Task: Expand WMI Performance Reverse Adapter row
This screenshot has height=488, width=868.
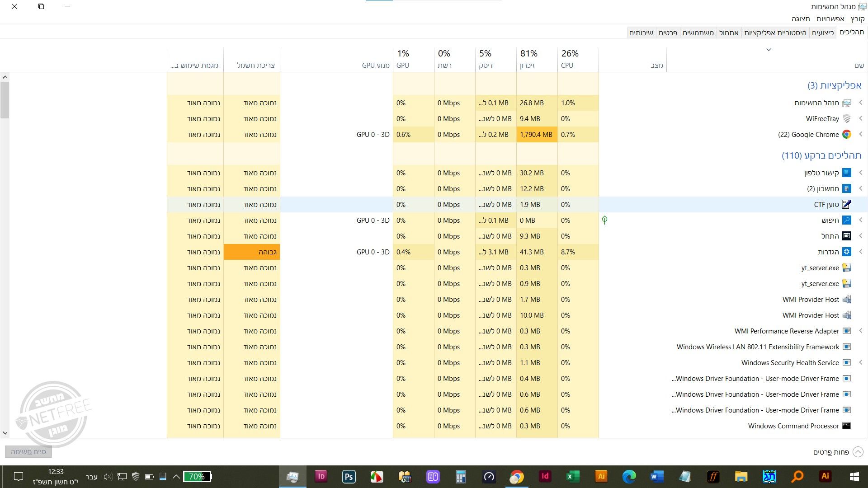Action: (x=861, y=331)
